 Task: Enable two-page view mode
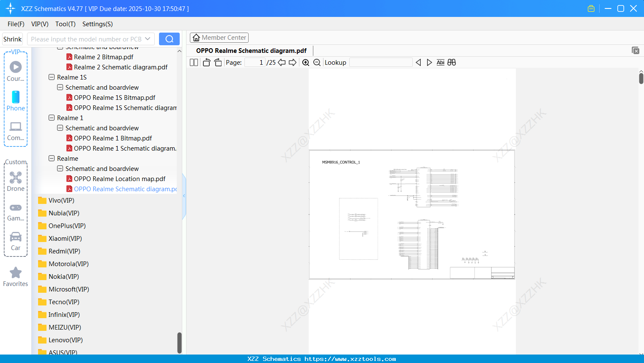tap(193, 62)
